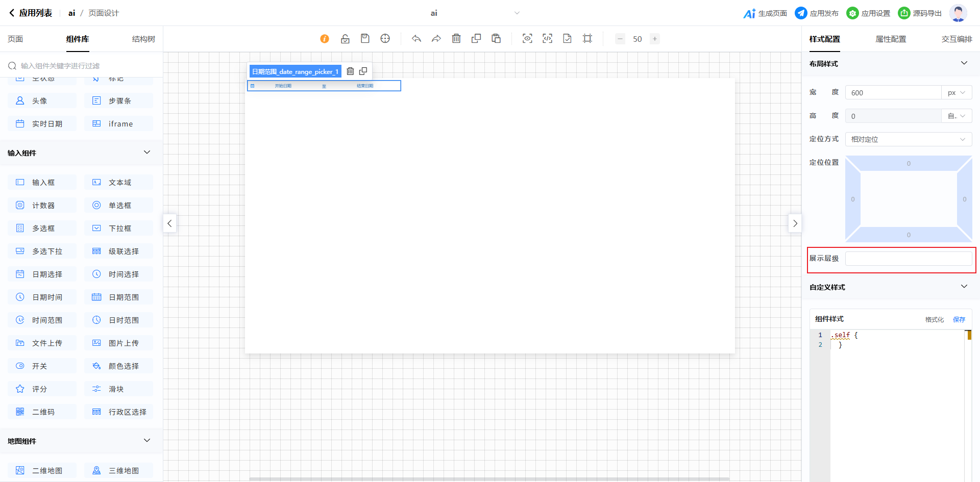980x482 pixels.
Task: Undo the last action
Action: (416, 39)
